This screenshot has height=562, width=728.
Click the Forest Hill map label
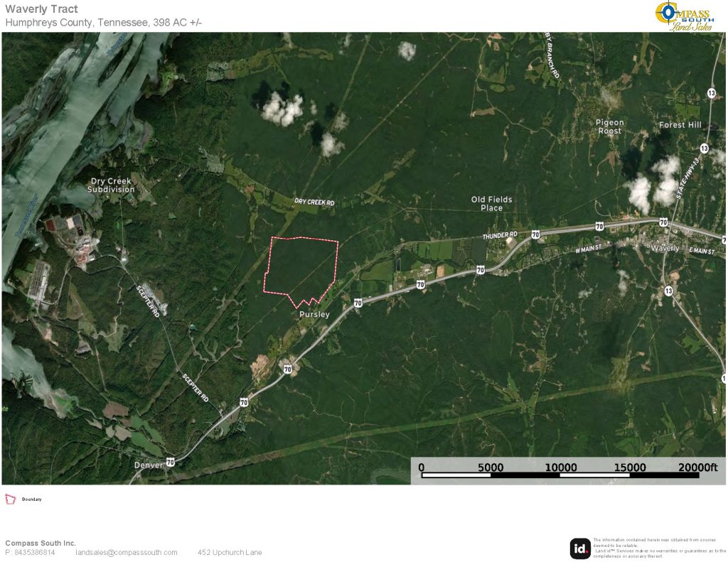click(x=680, y=125)
